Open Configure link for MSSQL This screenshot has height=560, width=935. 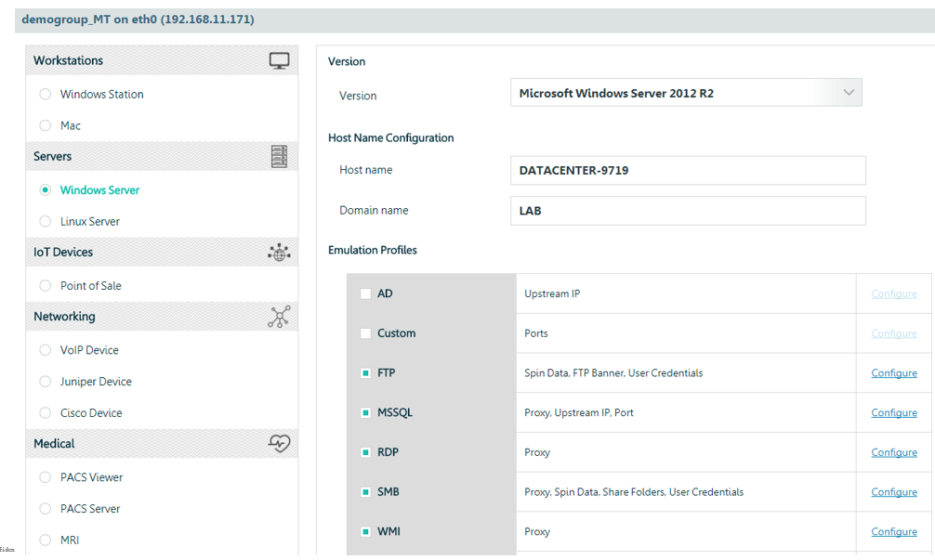[894, 413]
